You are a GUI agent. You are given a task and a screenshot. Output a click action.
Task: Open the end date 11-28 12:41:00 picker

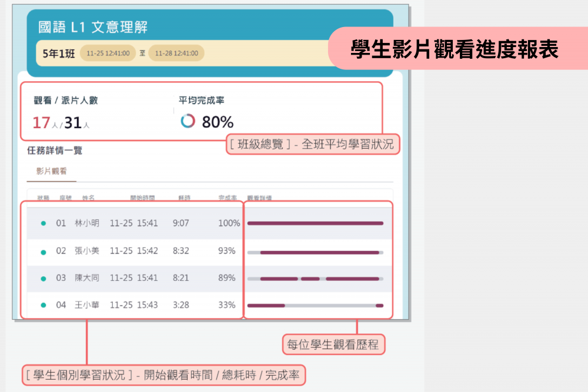176,53
